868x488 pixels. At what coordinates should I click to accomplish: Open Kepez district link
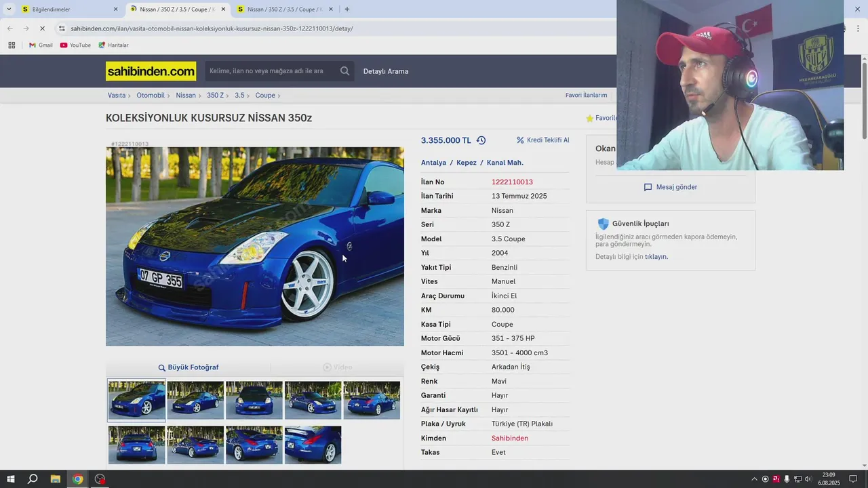(x=467, y=163)
